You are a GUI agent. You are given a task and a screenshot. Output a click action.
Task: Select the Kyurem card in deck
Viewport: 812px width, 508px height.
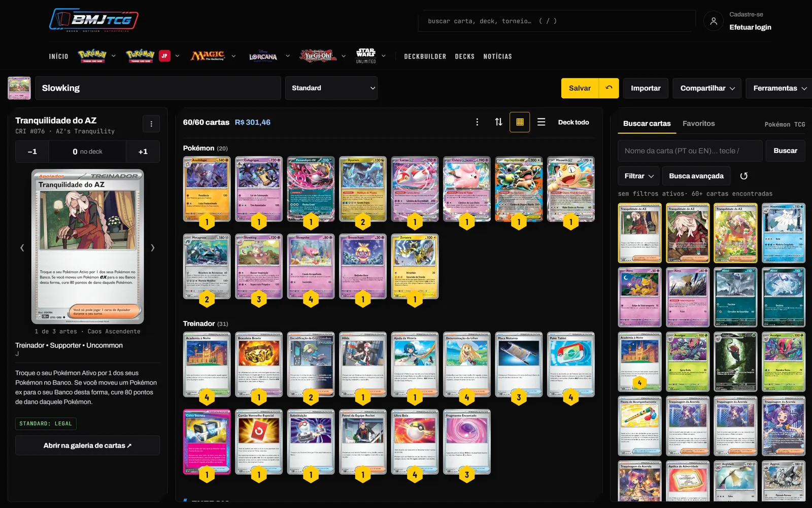(363, 189)
